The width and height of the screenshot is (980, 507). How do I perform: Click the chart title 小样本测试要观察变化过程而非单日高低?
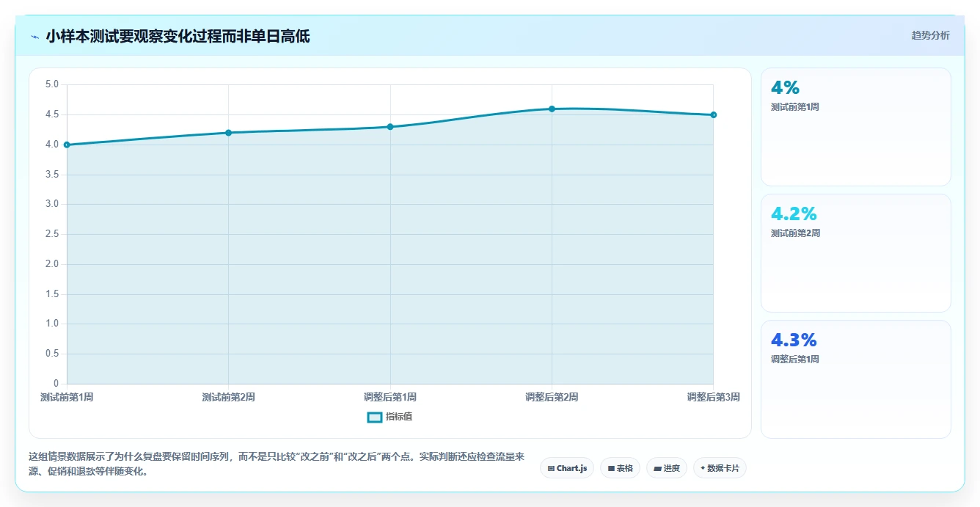pyautogui.click(x=178, y=37)
